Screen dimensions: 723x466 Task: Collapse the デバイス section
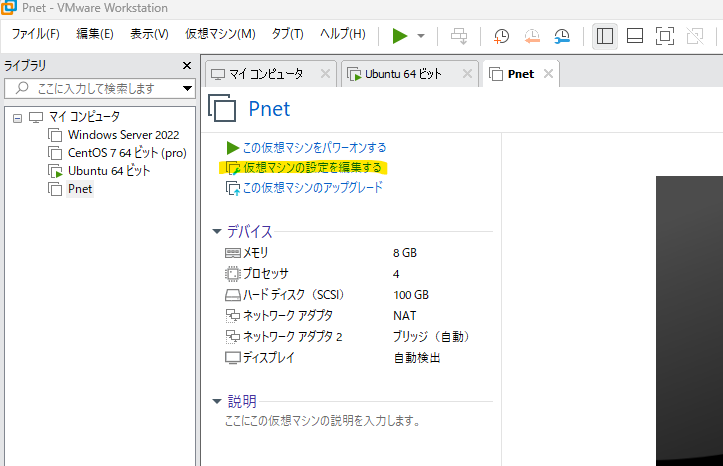[217, 231]
